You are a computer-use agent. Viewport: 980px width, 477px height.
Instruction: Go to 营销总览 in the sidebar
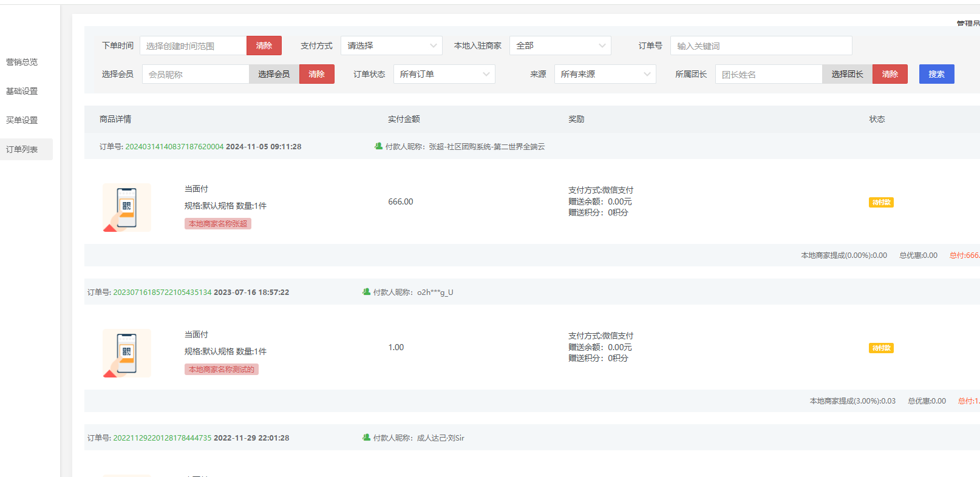[22, 62]
